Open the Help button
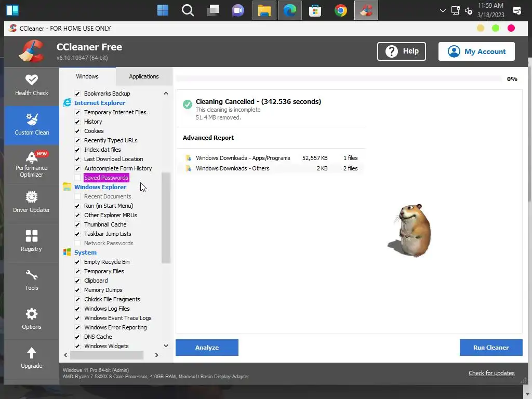This screenshot has height=399, width=532. click(x=402, y=51)
